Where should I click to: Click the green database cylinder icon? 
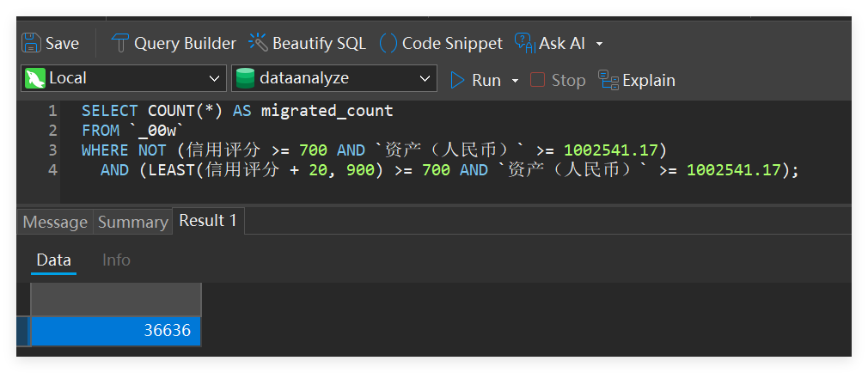[245, 78]
